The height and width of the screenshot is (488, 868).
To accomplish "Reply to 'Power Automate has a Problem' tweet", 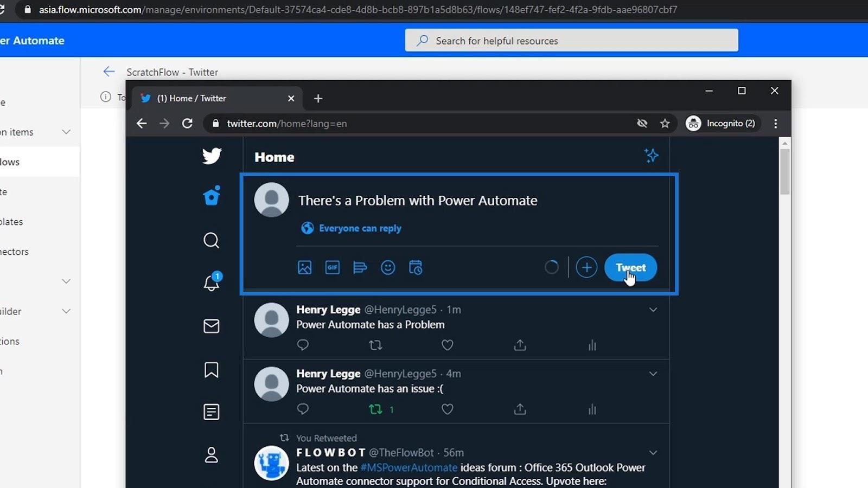I will click(x=303, y=345).
